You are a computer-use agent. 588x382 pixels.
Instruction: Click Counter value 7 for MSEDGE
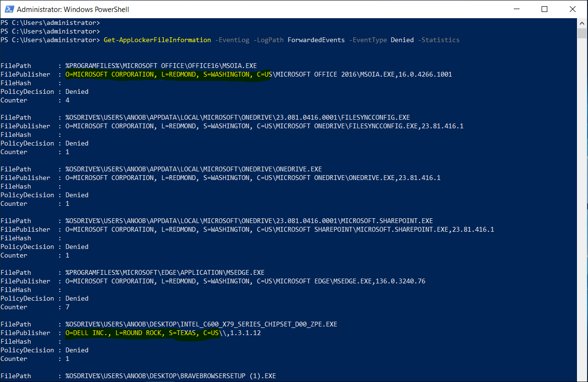tap(67, 307)
